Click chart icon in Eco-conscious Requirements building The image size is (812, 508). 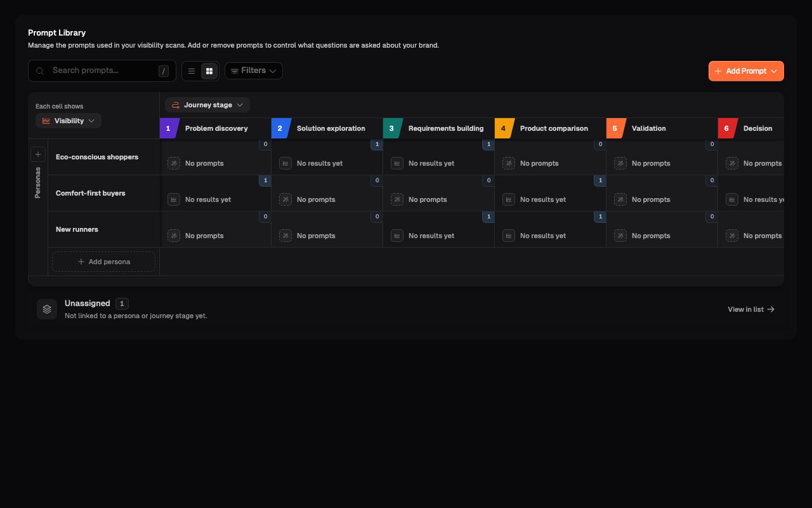[397, 163]
